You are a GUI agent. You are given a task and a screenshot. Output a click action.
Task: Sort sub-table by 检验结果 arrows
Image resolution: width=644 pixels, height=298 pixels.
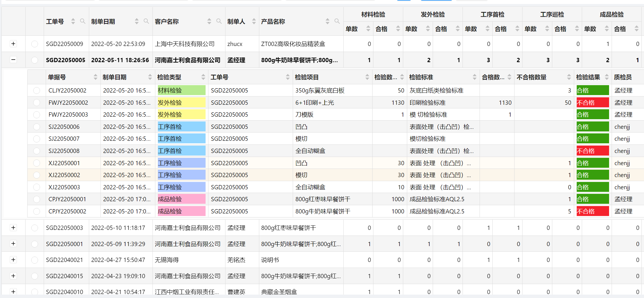(x=607, y=77)
